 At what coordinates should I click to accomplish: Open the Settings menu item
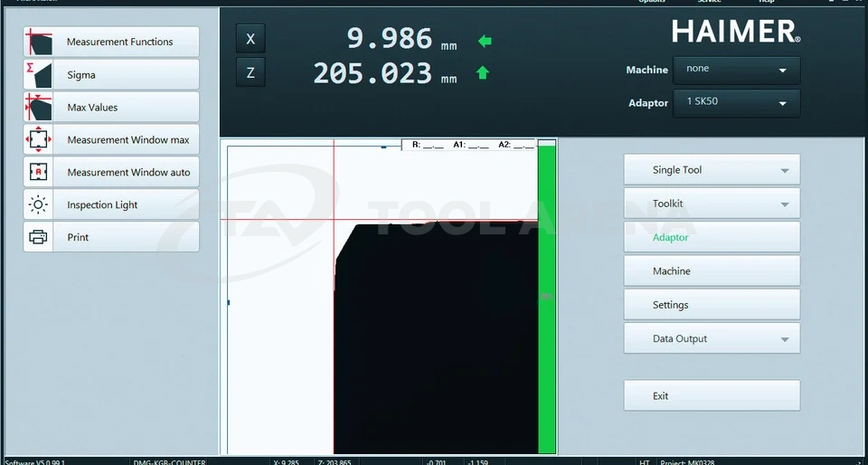(711, 305)
